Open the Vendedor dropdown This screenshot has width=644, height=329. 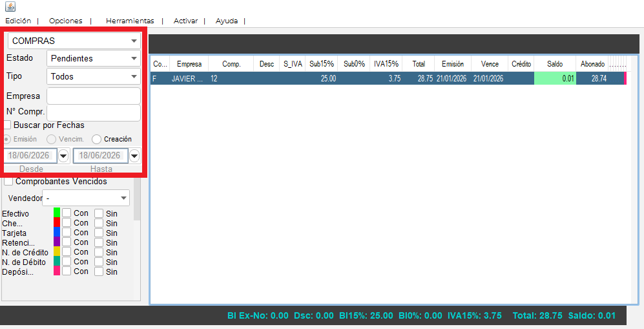[86, 198]
